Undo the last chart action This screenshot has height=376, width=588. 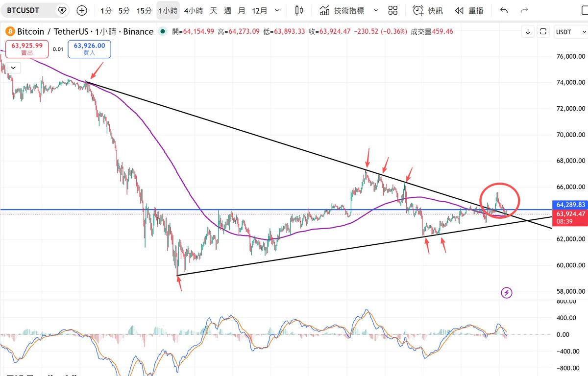(504, 10)
